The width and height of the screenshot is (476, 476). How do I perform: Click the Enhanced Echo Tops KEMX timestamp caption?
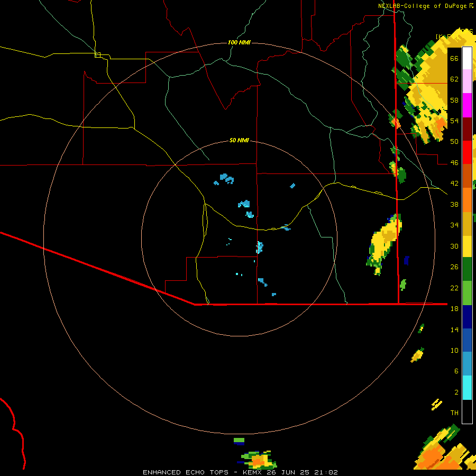tap(240, 472)
